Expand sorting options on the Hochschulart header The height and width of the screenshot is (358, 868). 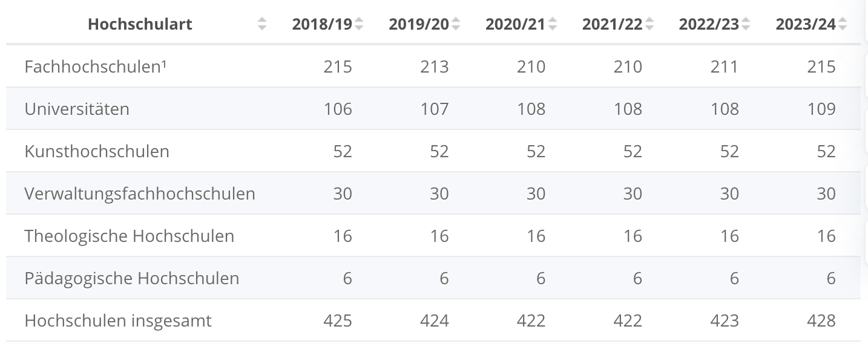point(262,24)
